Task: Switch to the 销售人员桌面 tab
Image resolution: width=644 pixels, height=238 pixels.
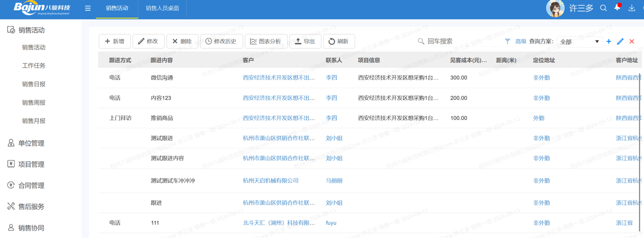Action: (162, 9)
